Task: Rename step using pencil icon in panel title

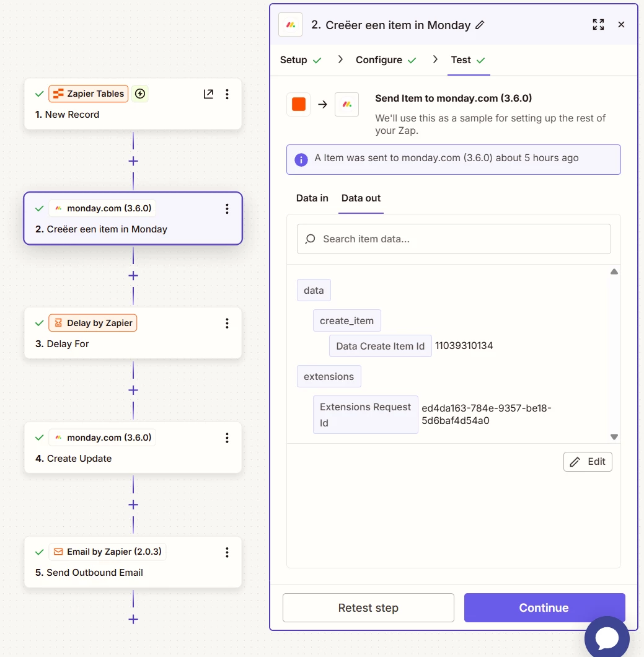Action: (480, 25)
